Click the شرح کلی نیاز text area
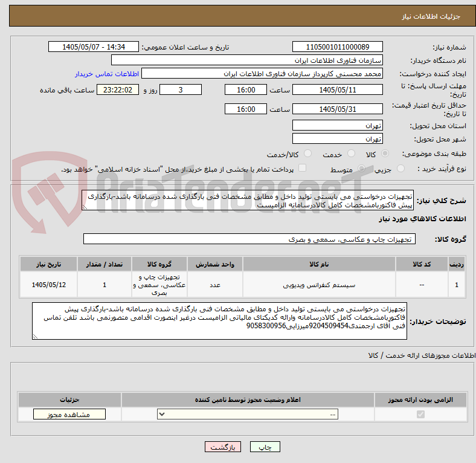 (248, 200)
